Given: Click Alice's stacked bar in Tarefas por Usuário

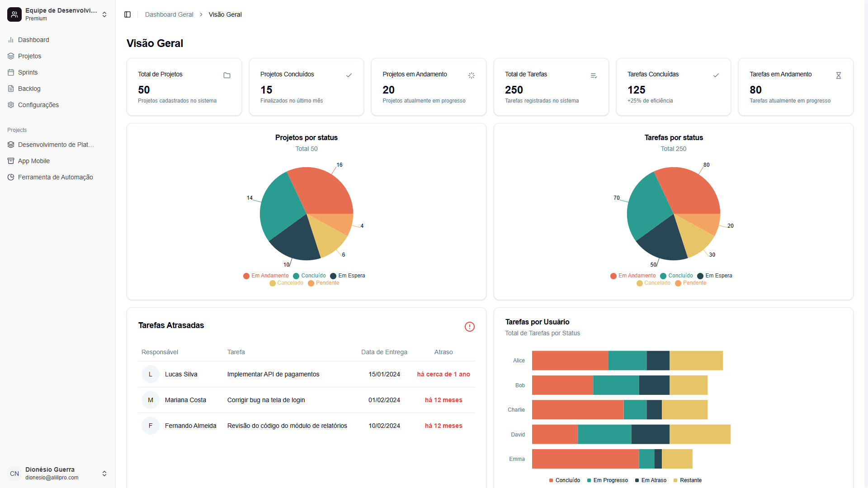Looking at the screenshot, I should pos(624,360).
